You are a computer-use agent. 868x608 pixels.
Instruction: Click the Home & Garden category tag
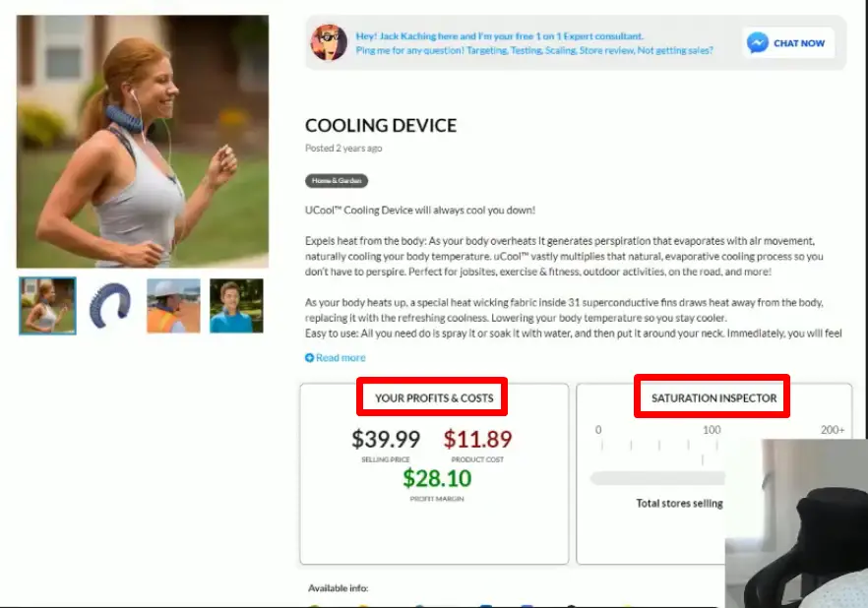pos(337,181)
